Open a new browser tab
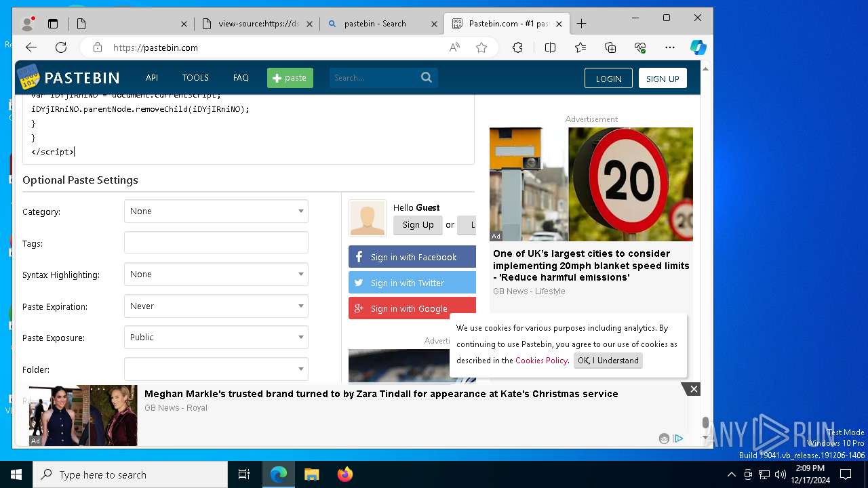This screenshot has height=488, width=868. (581, 24)
